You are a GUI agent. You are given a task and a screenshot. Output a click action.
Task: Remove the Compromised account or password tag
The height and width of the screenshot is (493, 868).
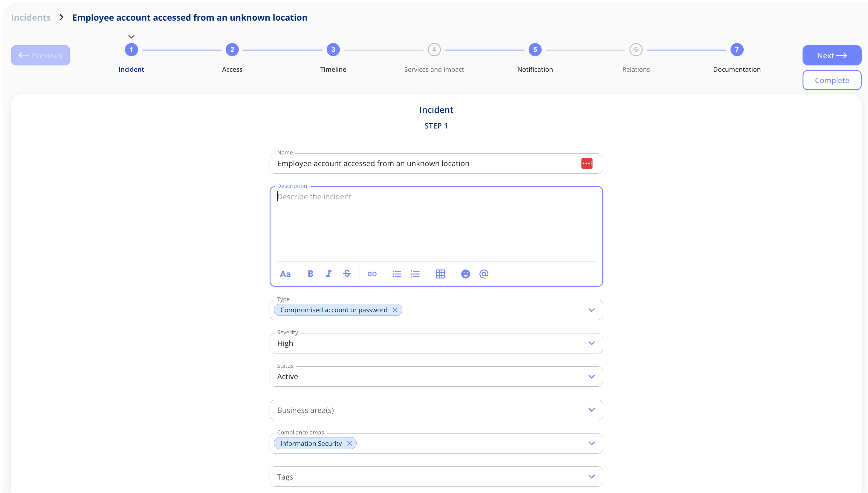click(395, 310)
